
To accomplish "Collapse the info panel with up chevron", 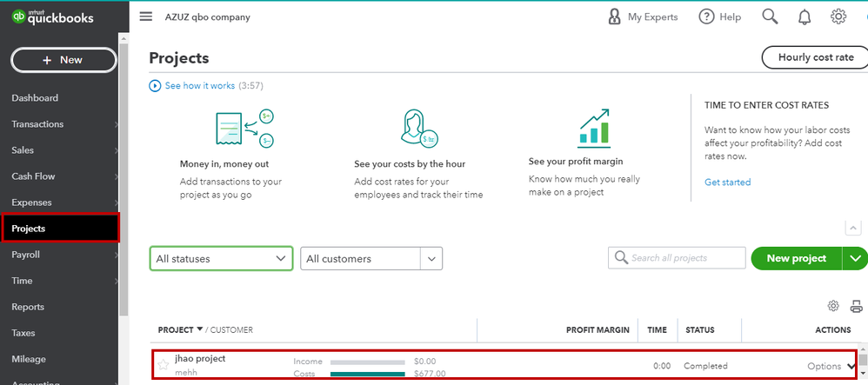I will [852, 228].
